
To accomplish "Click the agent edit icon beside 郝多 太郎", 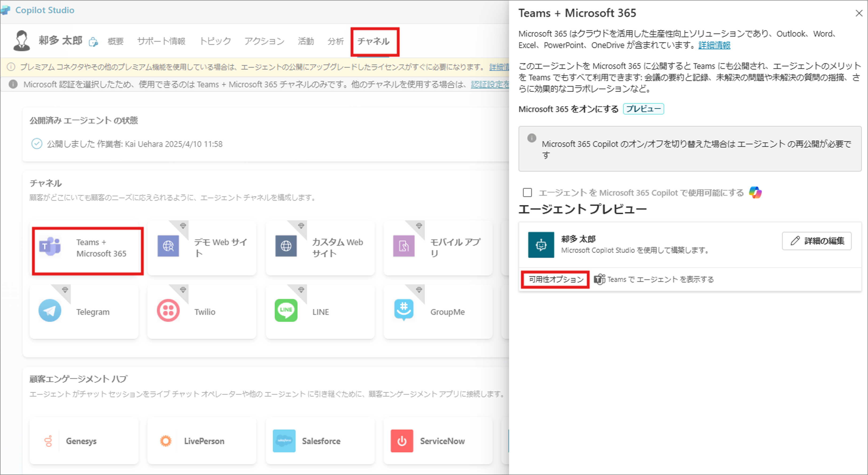I will coord(93,42).
